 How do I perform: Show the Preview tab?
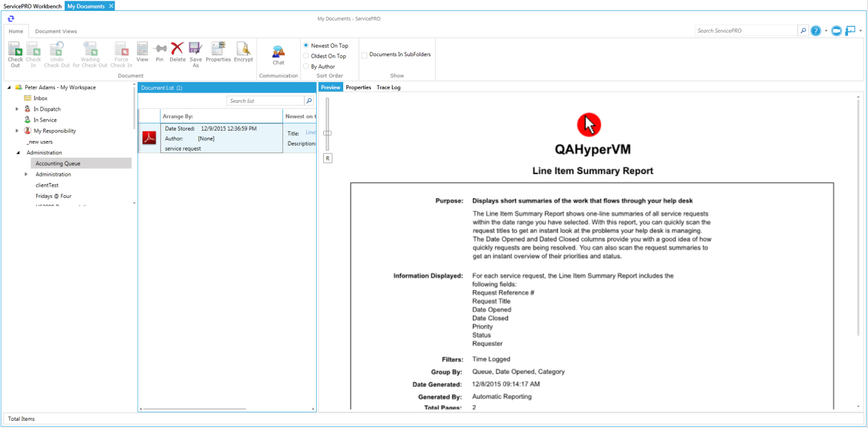330,87
